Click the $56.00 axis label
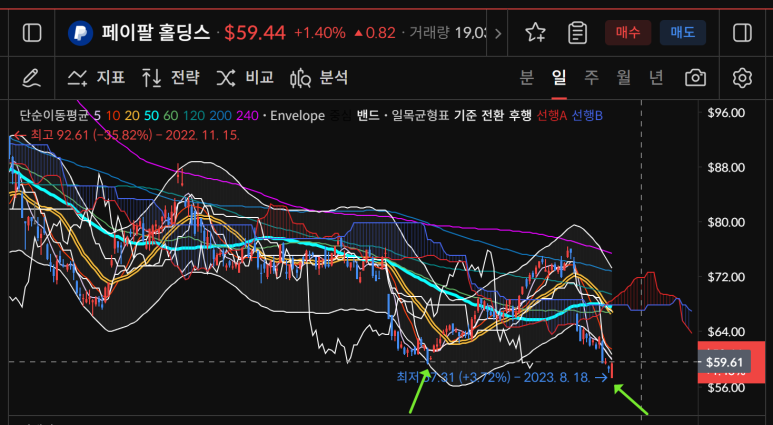 coord(726,388)
